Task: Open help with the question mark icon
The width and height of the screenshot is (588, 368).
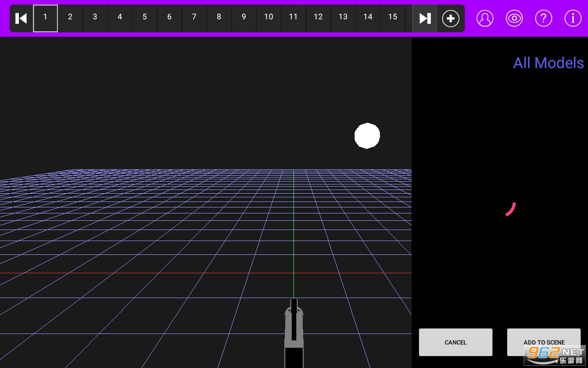Action: pyautogui.click(x=543, y=18)
